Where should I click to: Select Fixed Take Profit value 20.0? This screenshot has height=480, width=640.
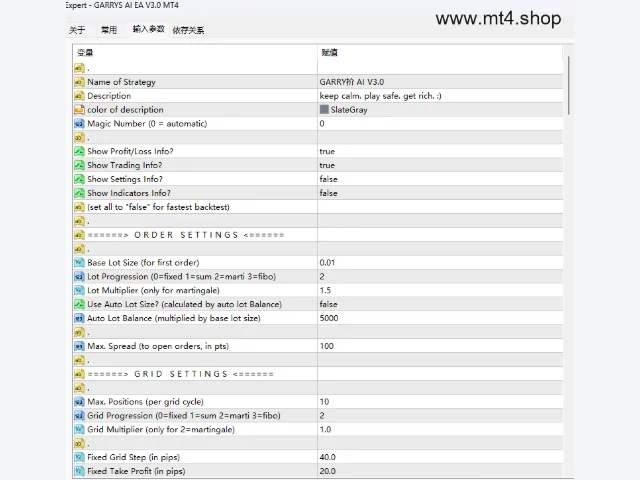click(x=327, y=471)
